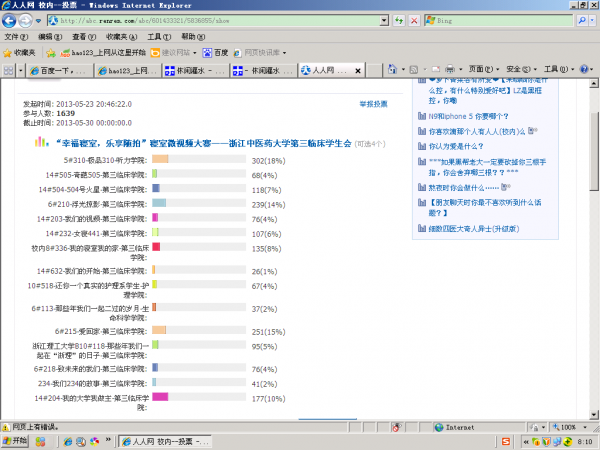Click the Sogou input method tray icon
This screenshot has height=450, width=600.
506,442
